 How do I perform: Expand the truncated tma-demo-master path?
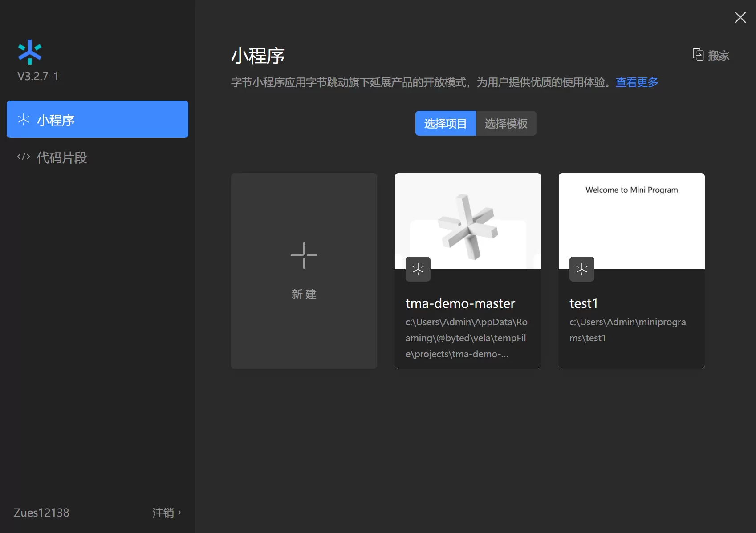tap(466, 338)
